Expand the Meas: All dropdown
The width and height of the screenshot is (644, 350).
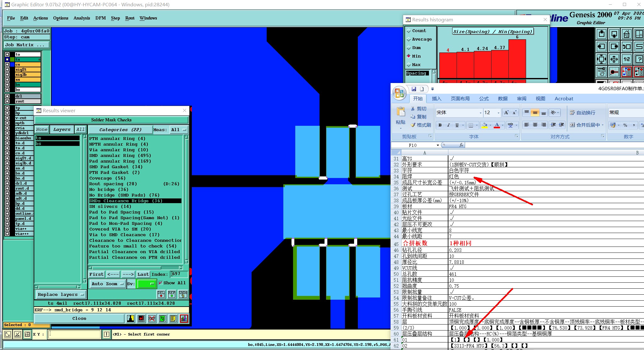click(x=179, y=130)
